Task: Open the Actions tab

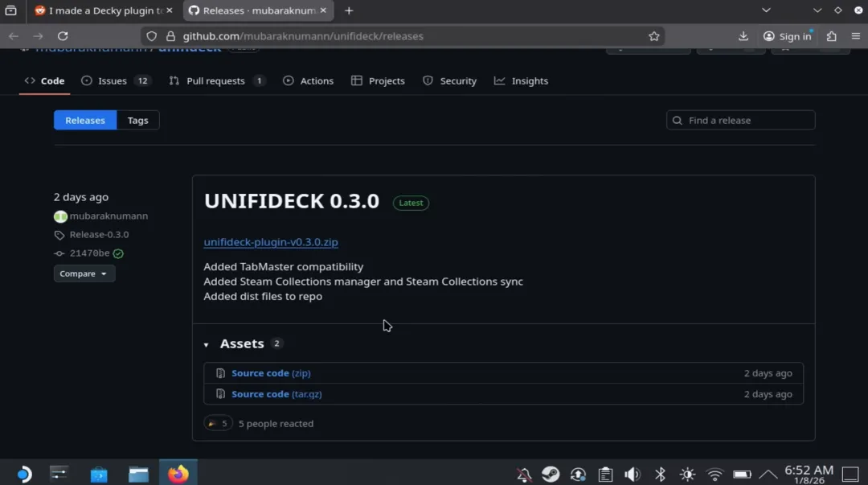Action: (x=309, y=81)
